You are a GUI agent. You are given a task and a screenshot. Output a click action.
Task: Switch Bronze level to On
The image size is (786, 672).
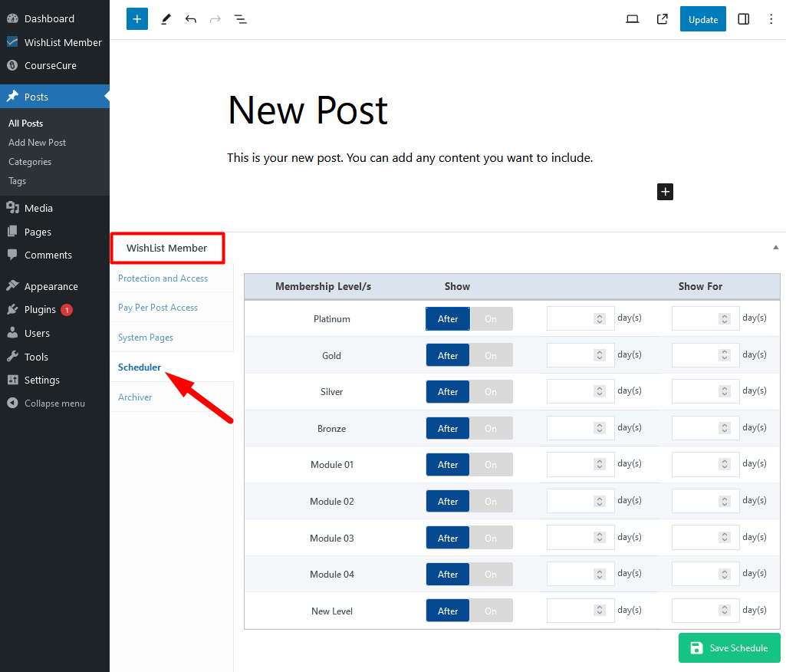point(491,428)
